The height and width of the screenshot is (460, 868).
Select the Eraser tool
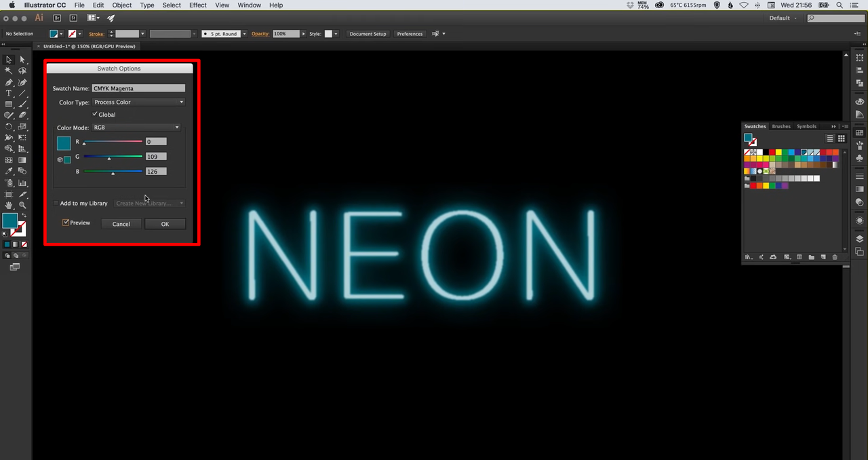[x=22, y=115]
